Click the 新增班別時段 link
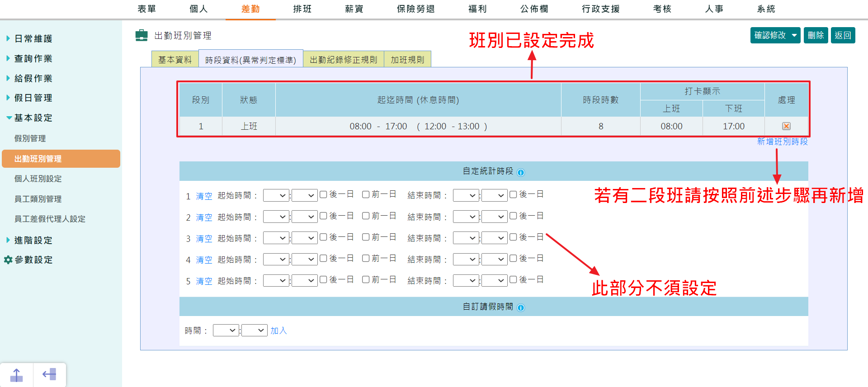Screen dimensions: 868x387 [x=783, y=142]
